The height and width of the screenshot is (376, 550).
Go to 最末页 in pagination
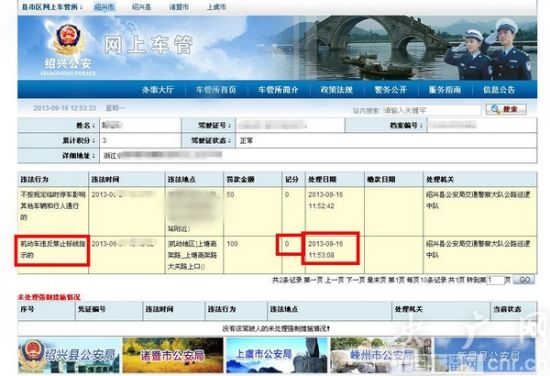coord(376,280)
